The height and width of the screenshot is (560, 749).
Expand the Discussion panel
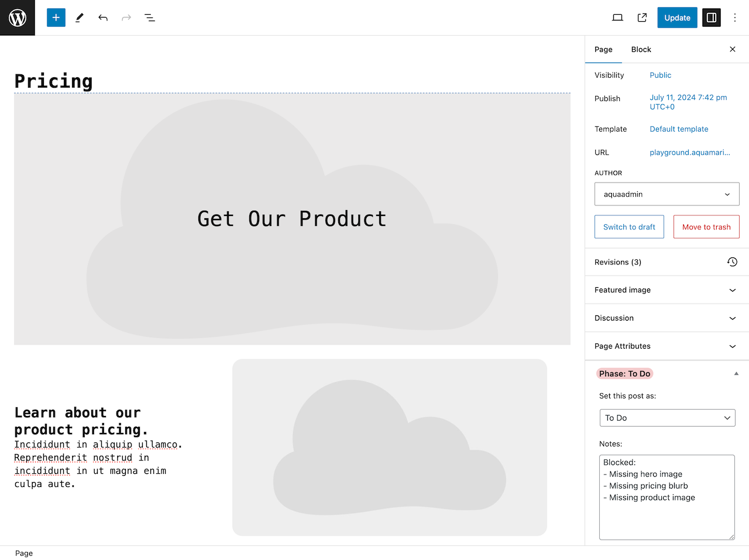coord(667,318)
